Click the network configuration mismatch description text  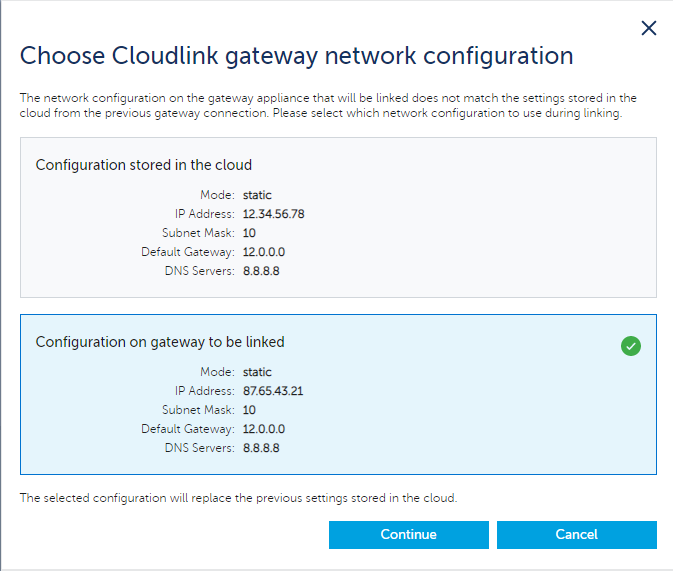(328, 106)
